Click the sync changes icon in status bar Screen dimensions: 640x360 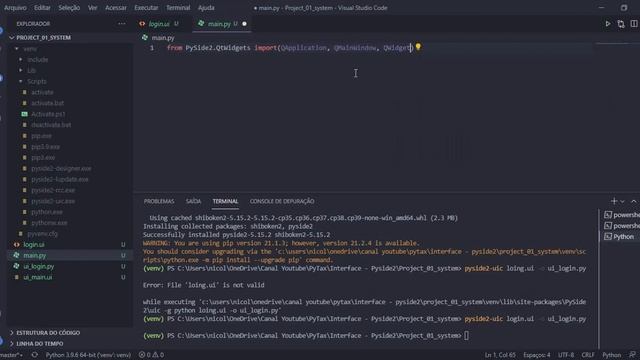35,355
